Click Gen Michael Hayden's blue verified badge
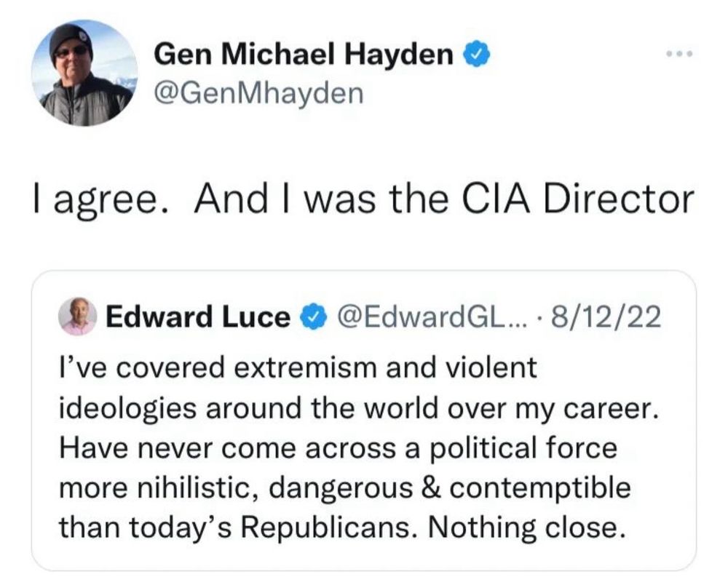Viewport: 728px width, 577px height. coord(477,55)
